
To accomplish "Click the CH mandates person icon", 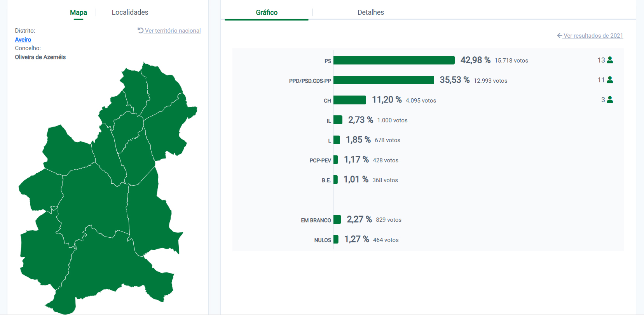I will pos(610,100).
